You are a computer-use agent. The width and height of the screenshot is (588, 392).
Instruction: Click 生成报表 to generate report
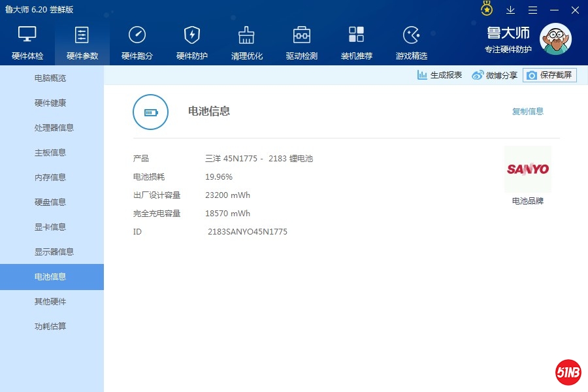pos(440,75)
